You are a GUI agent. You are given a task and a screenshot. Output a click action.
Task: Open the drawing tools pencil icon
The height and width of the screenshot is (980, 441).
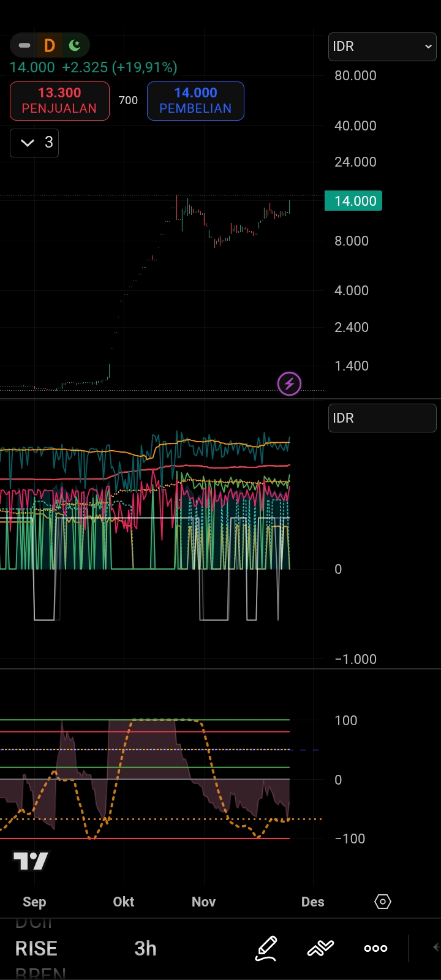click(x=266, y=948)
